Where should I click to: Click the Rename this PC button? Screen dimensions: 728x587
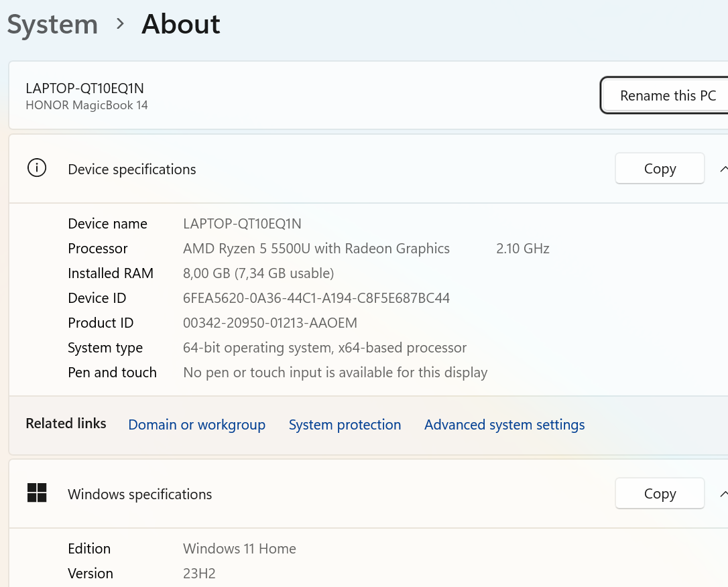coord(664,96)
